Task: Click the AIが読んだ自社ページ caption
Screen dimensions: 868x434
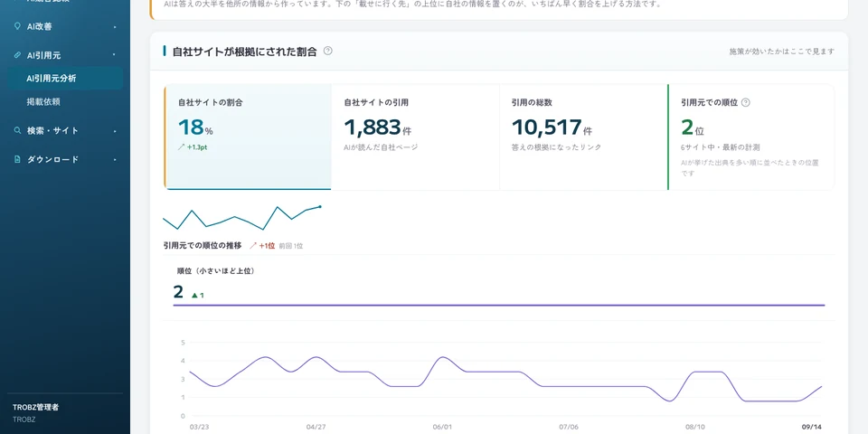Action: tap(381, 147)
